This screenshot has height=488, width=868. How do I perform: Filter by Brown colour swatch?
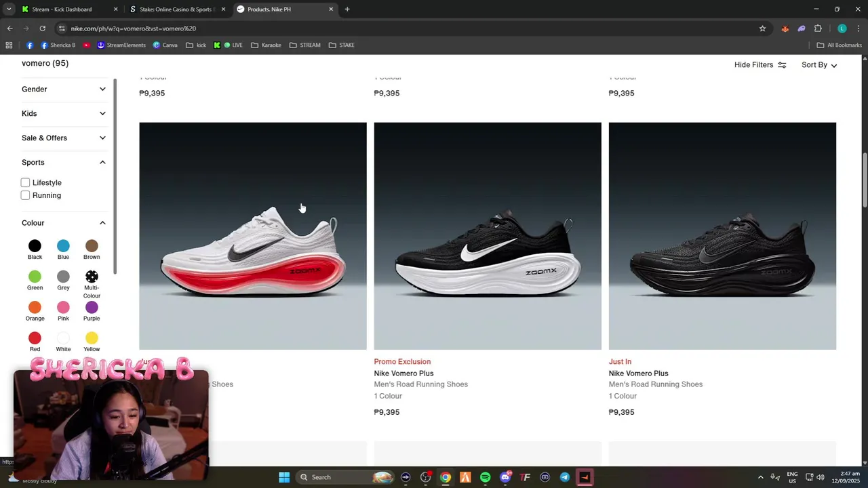pyautogui.click(x=92, y=246)
